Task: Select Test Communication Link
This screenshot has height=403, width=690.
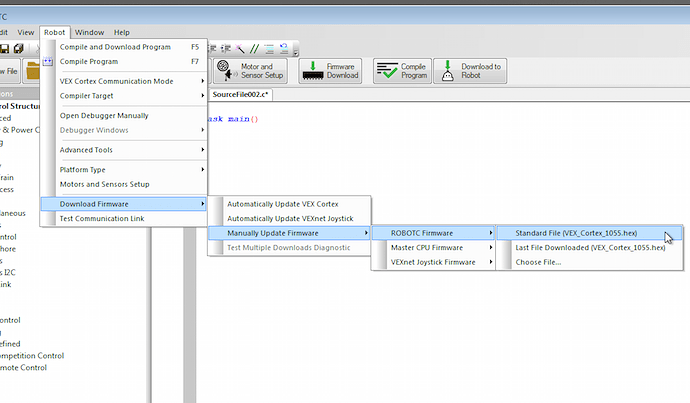Action: [124, 218]
